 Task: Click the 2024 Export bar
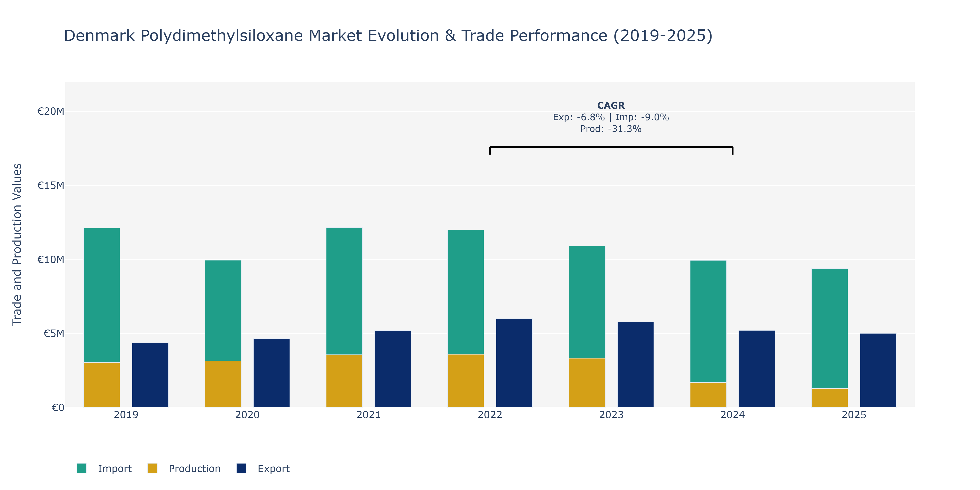(757, 369)
